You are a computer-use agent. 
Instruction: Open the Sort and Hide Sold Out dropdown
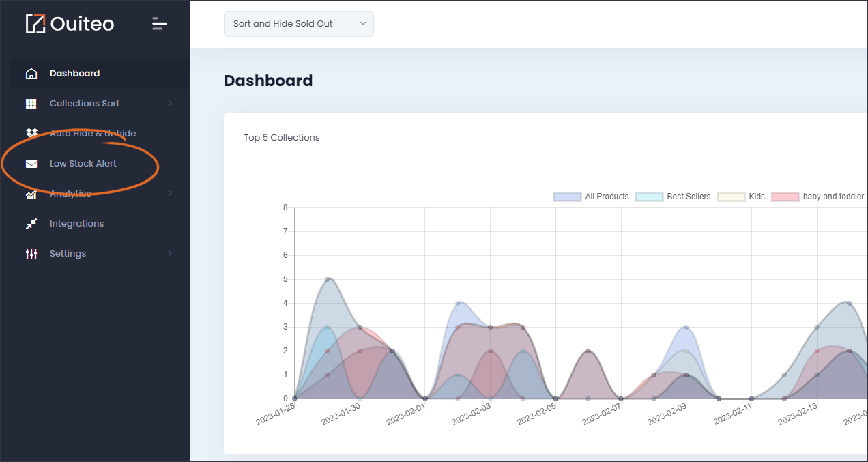[299, 24]
